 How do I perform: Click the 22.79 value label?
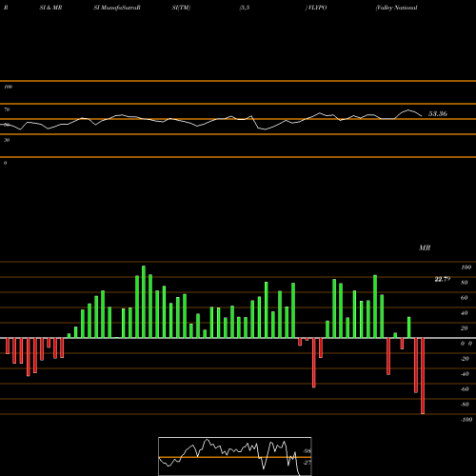pyautogui.click(x=443, y=279)
